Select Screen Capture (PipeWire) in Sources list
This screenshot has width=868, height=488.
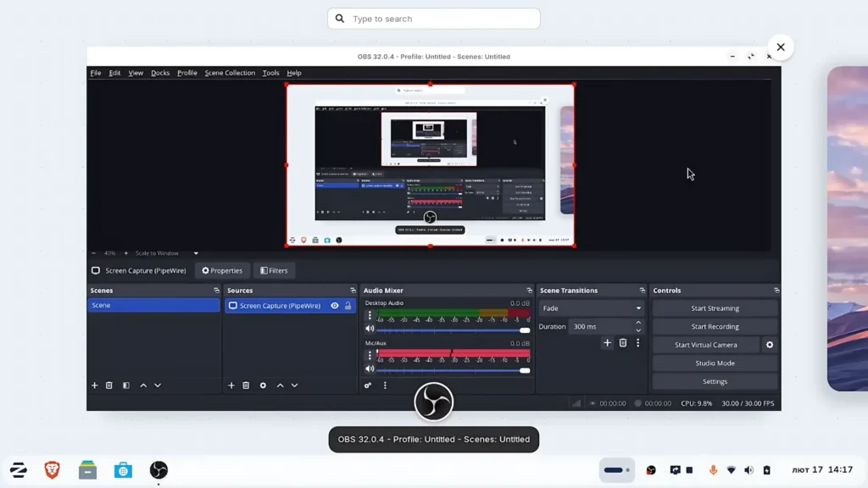click(290, 305)
